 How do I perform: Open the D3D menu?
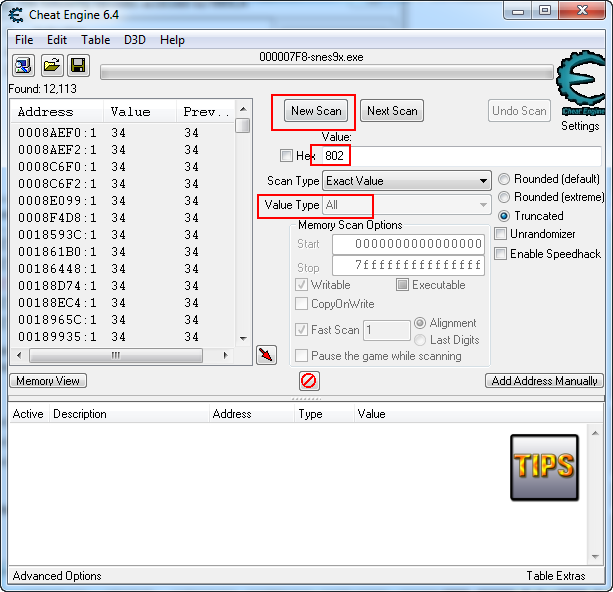point(135,40)
